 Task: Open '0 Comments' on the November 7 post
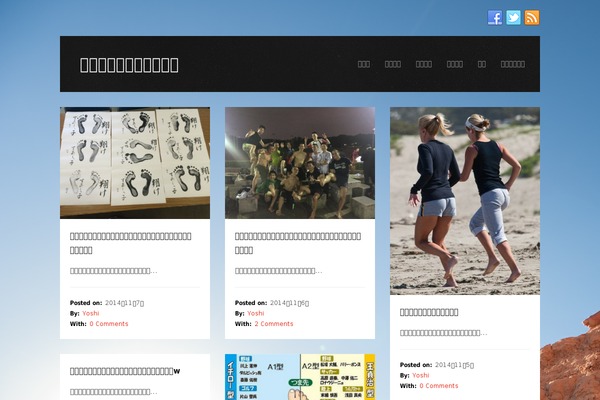109,324
